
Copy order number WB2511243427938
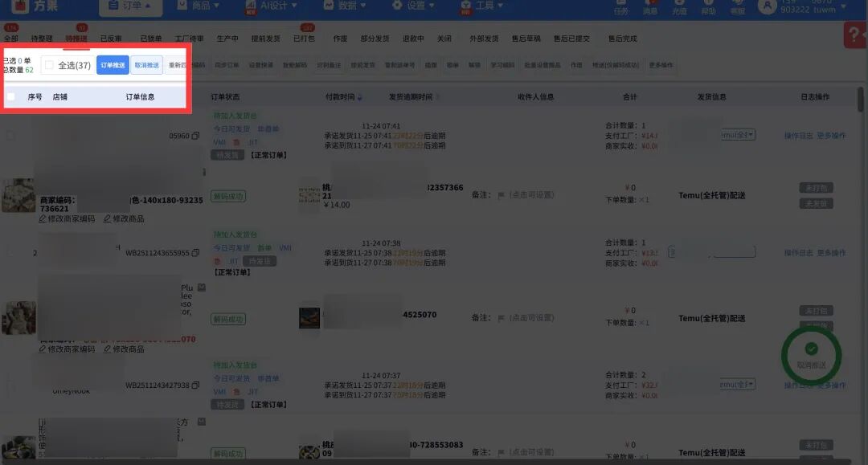click(195, 385)
